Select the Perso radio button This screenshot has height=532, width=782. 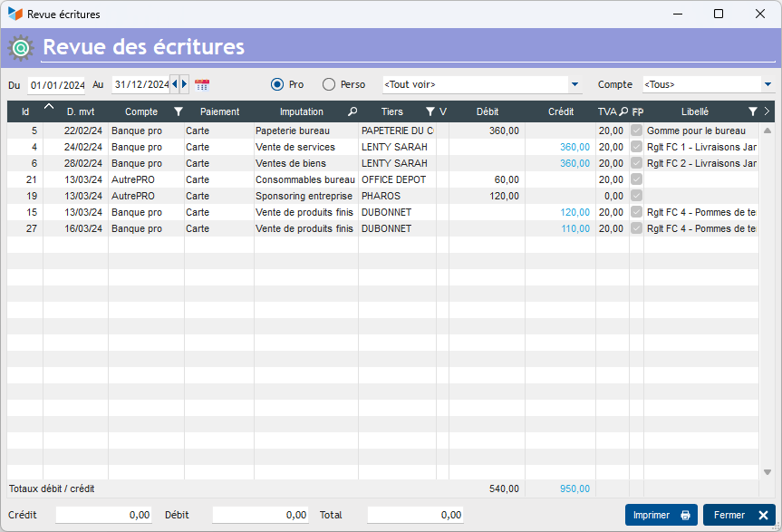coord(329,84)
